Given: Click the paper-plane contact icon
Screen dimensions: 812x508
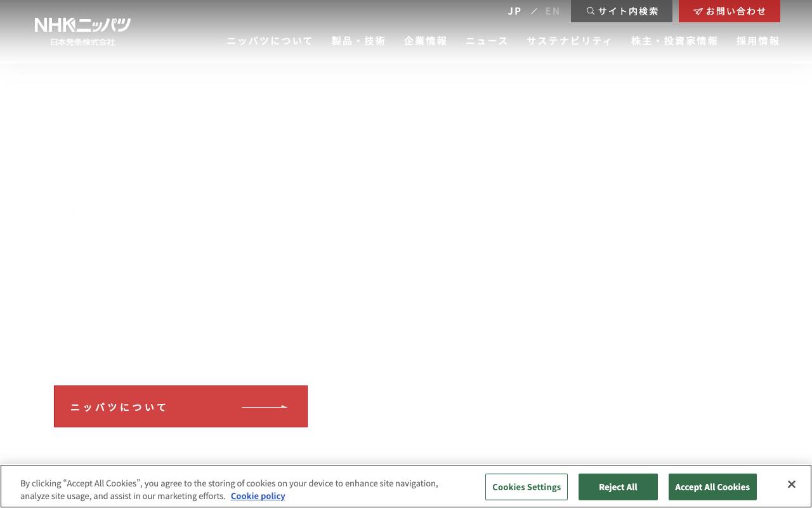Looking at the screenshot, I should pos(698,11).
